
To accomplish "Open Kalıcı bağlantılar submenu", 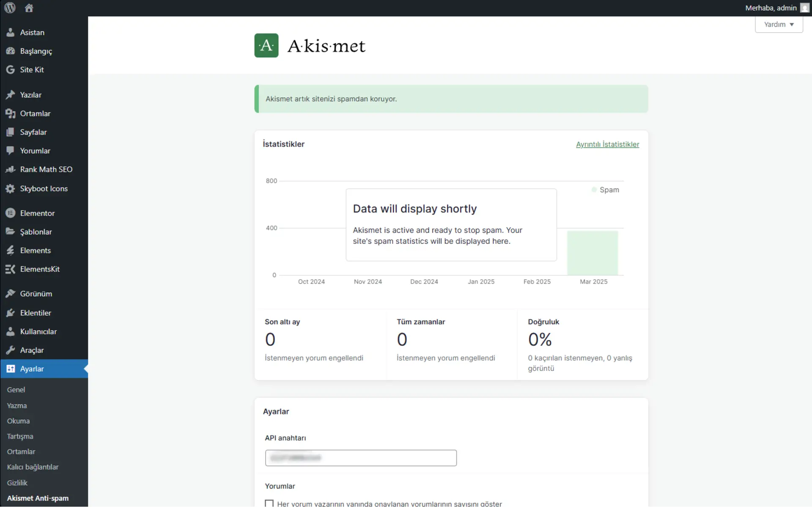I will (33, 467).
